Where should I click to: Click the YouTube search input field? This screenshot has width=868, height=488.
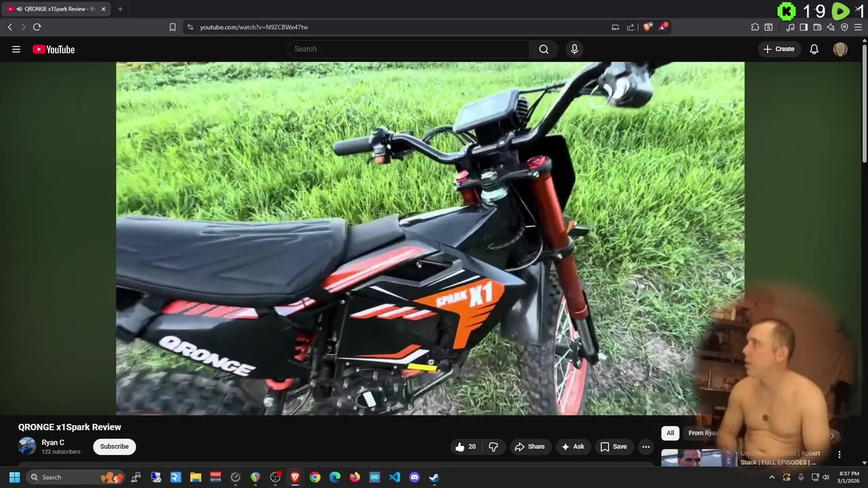point(408,49)
